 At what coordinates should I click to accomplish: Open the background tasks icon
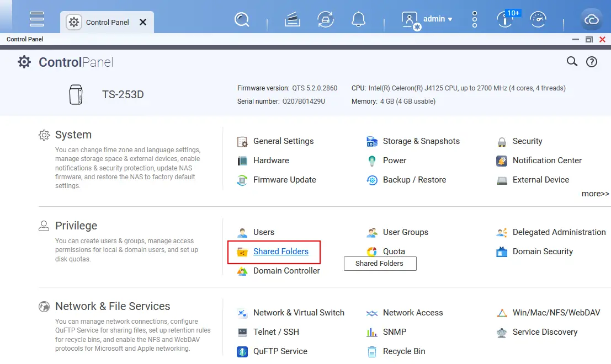[x=292, y=19]
